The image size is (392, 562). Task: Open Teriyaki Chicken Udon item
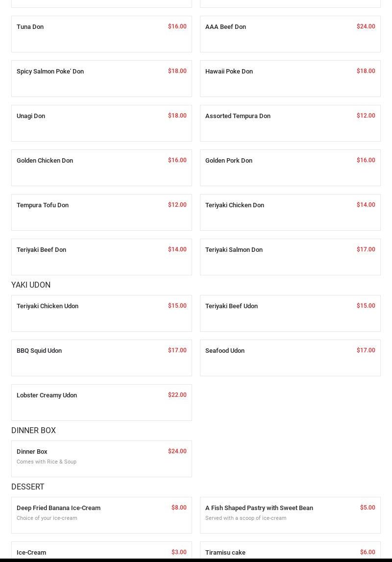pos(101,313)
